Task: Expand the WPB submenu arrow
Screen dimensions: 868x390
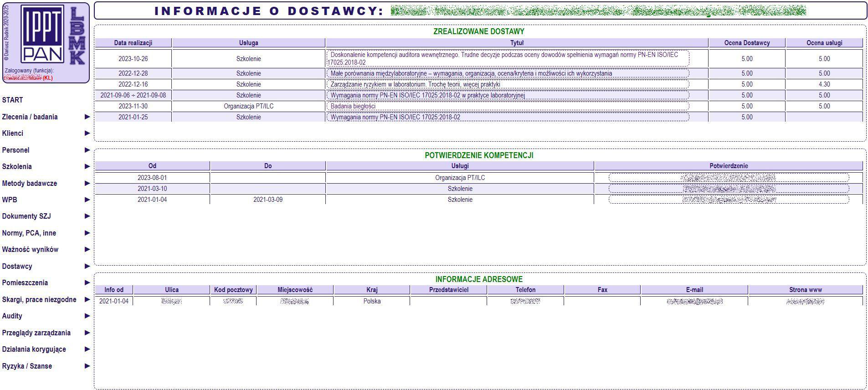Action: pos(87,200)
